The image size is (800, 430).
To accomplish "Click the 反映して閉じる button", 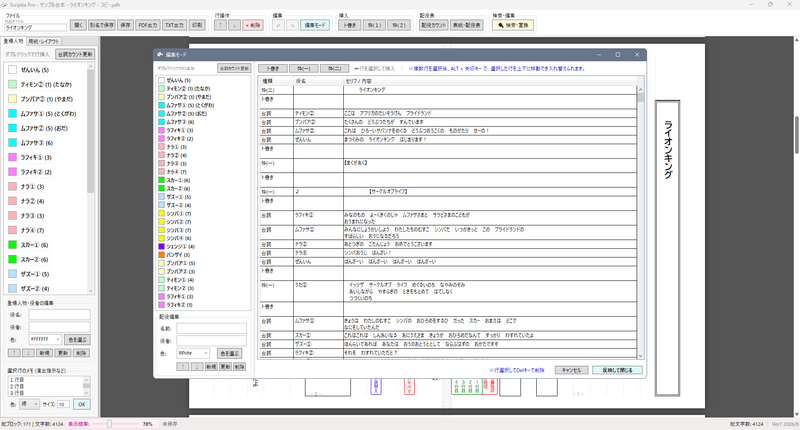I will point(617,370).
